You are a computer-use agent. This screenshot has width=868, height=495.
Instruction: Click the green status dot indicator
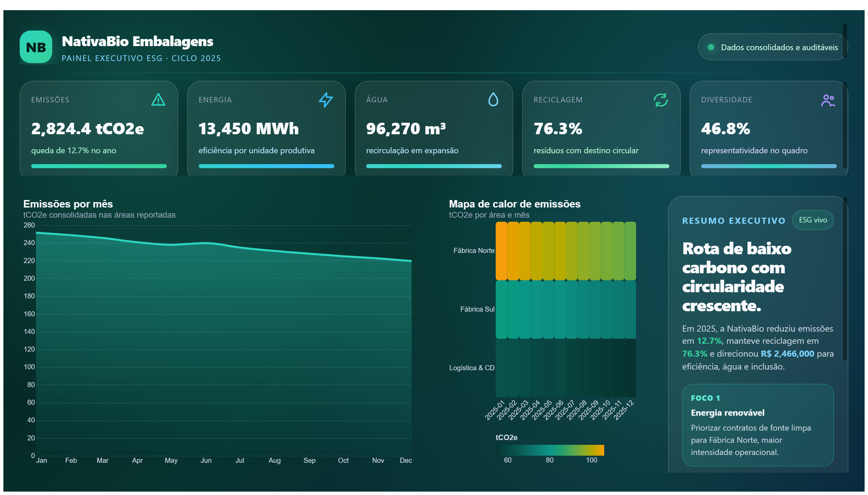pos(711,47)
